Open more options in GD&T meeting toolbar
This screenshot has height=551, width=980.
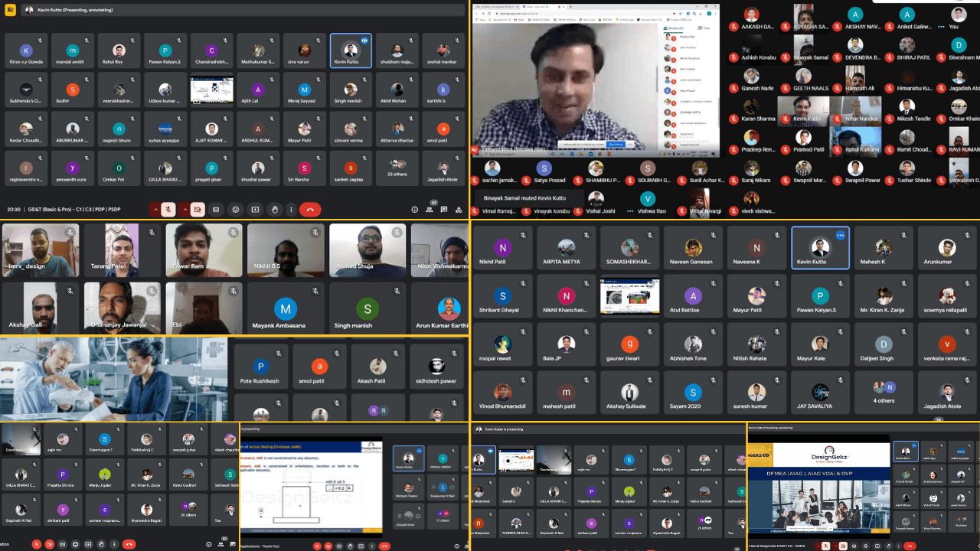click(291, 209)
